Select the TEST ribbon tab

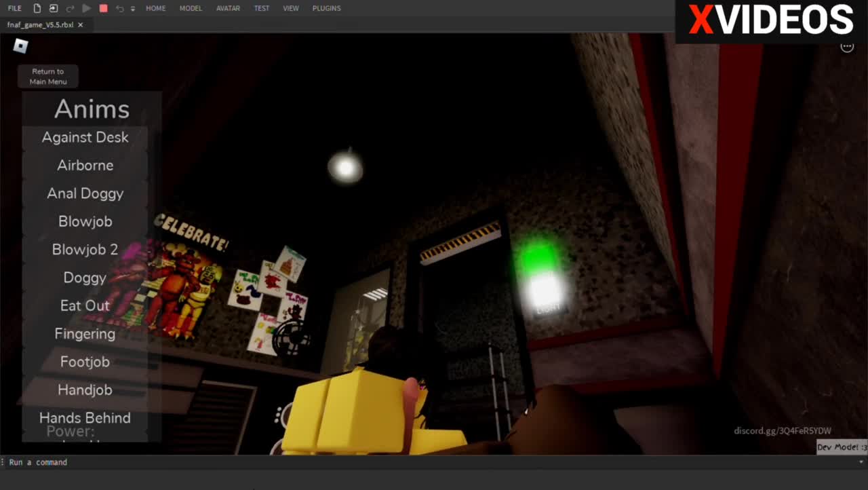(x=261, y=8)
